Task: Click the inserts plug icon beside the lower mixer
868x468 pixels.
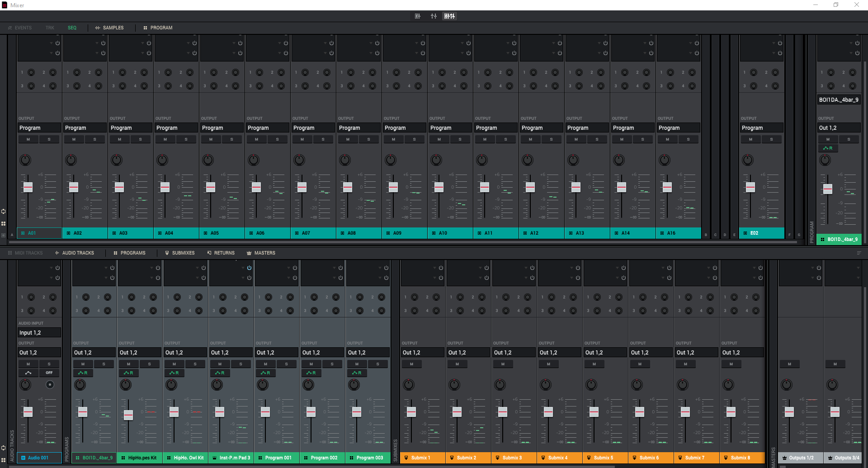Action: pos(4,448)
